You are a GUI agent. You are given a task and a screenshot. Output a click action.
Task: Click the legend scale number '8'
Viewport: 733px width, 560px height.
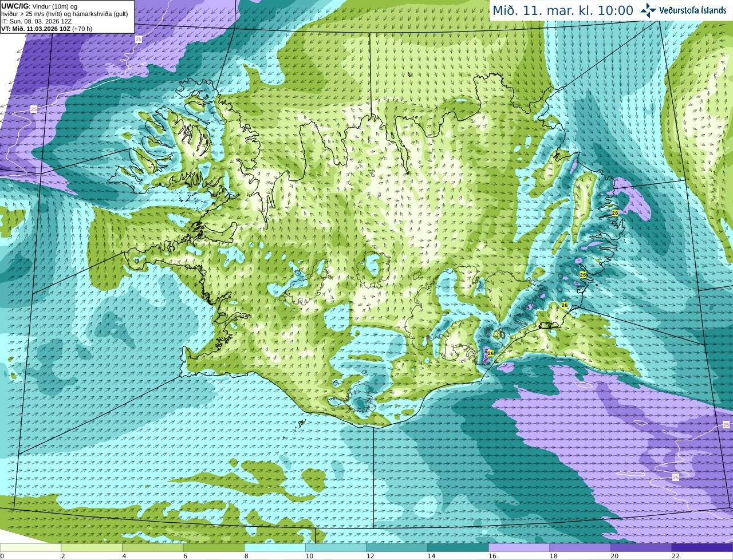246,556
